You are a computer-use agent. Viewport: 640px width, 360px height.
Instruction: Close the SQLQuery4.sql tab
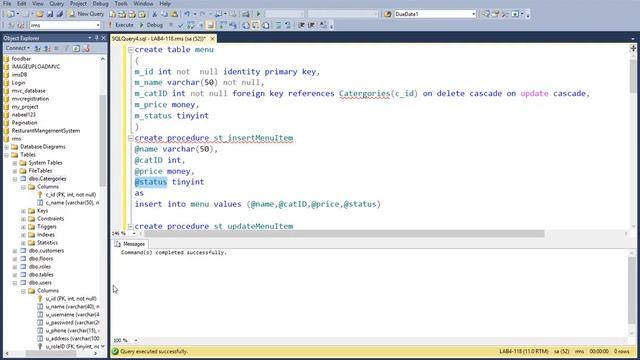212,38
